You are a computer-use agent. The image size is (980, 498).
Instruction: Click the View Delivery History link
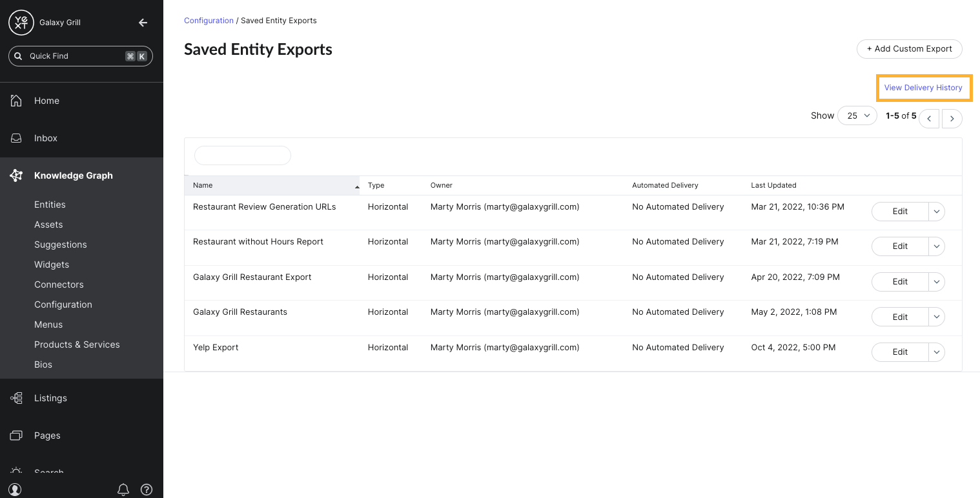pyautogui.click(x=923, y=88)
